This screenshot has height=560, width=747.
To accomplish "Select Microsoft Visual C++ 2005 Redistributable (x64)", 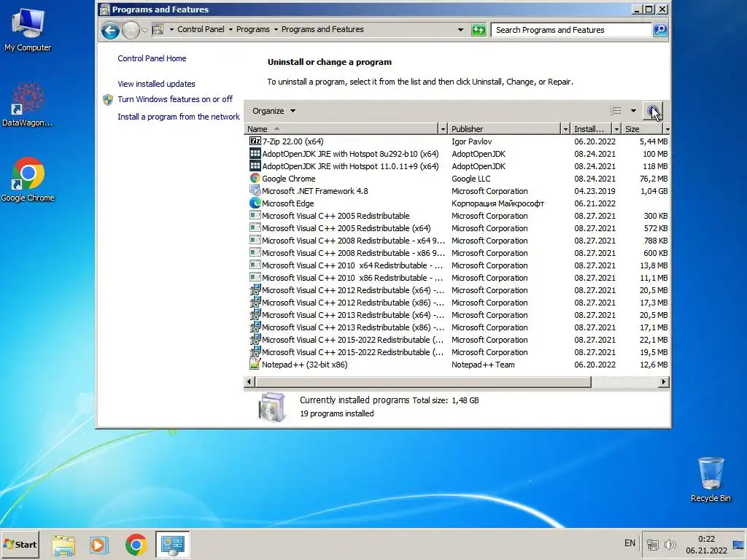I will pyautogui.click(x=458, y=228).
